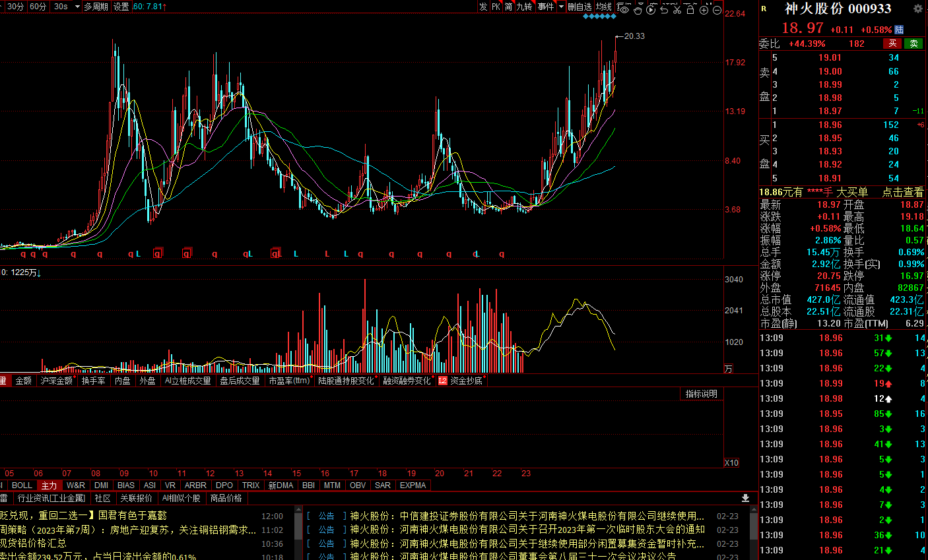Click the zoom out minus icon
This screenshot has height=560, width=928.
pos(717,10)
